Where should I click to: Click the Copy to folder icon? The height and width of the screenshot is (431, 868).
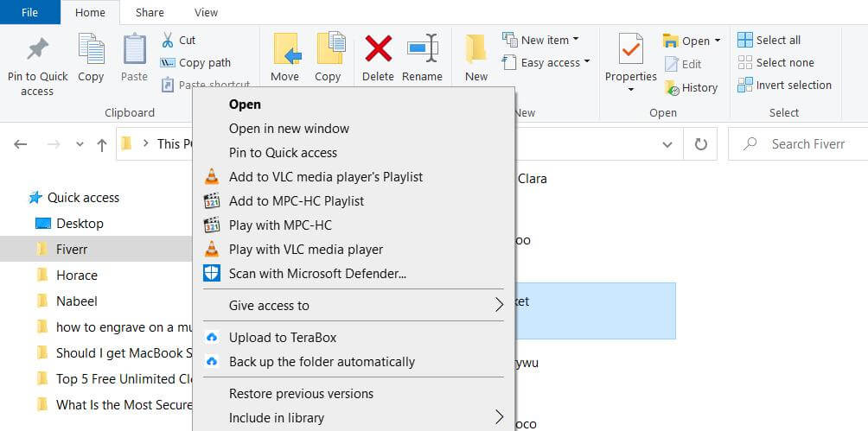tap(330, 48)
